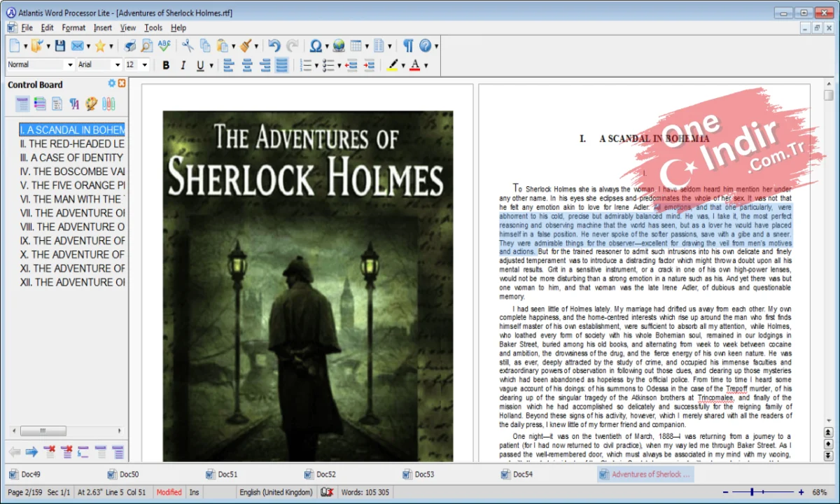This screenshot has width=840, height=504.
Task: Open the File menu
Action: click(27, 28)
